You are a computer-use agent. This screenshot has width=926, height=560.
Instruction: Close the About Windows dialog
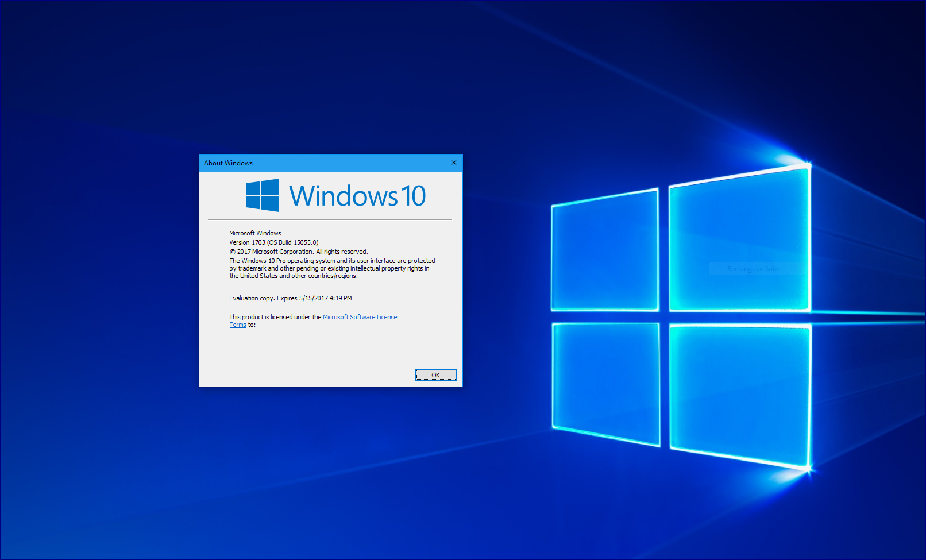point(454,163)
